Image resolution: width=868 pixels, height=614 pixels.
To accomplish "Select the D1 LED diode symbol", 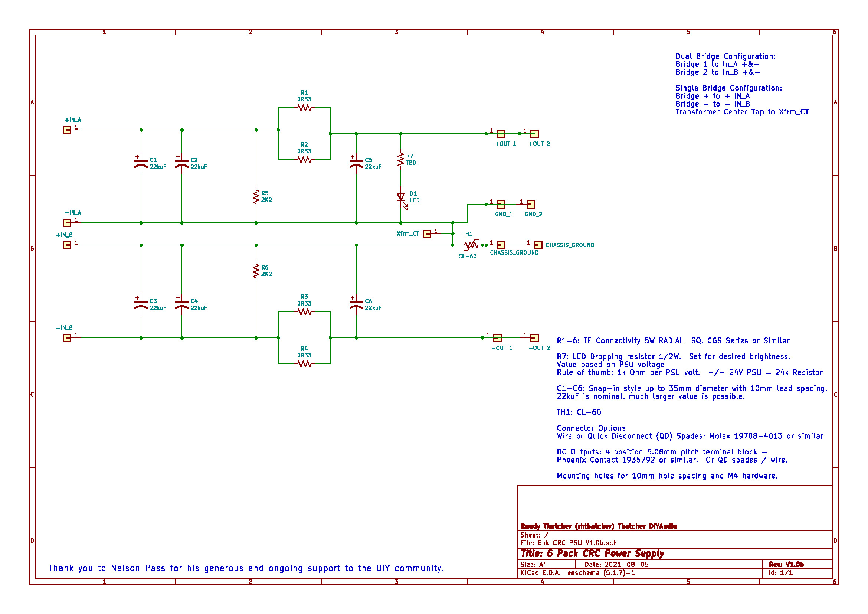I will pos(402,199).
